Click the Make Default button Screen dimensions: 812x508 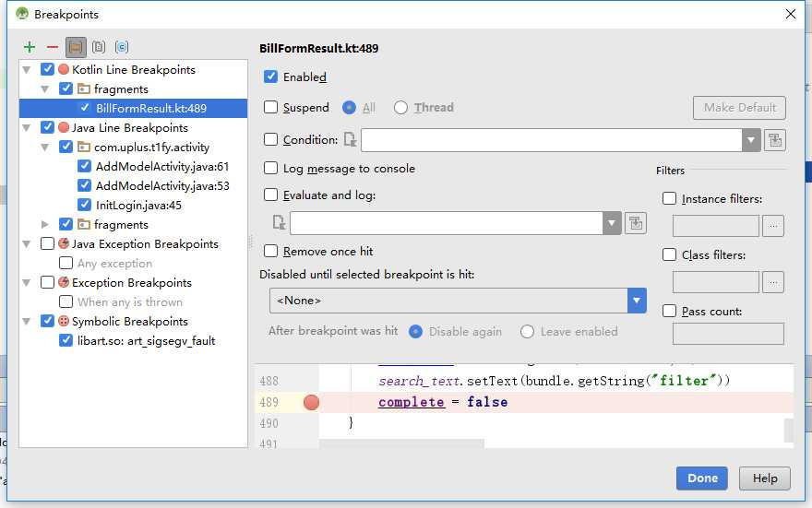739,108
